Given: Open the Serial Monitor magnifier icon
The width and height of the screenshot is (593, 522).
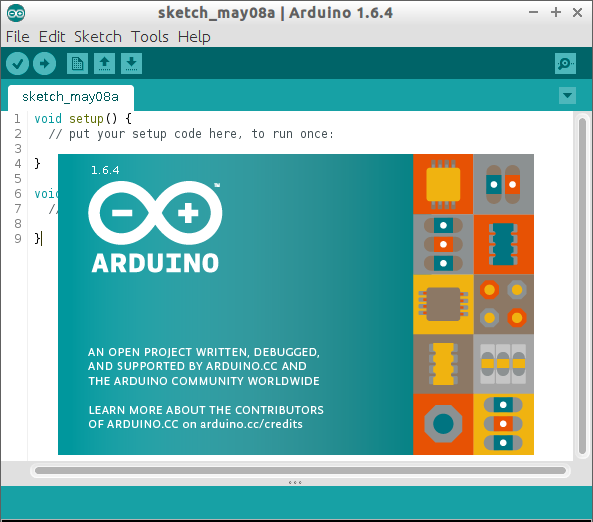Looking at the screenshot, I should click(565, 63).
